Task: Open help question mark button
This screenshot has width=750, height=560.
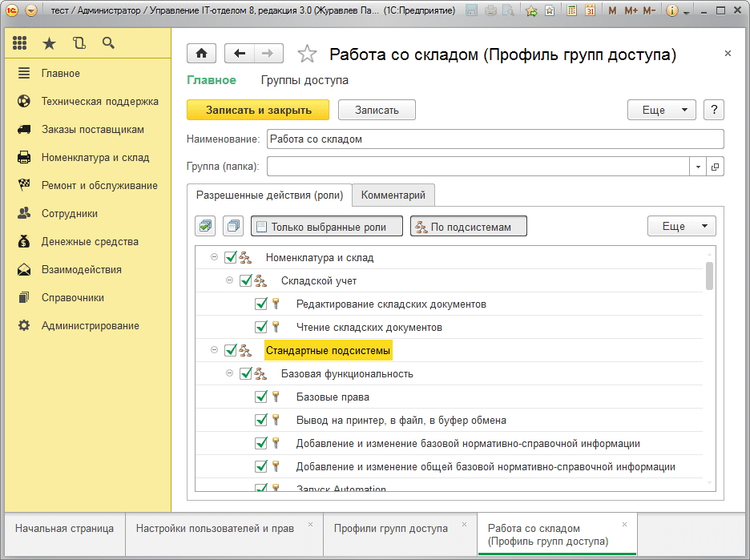Action: (714, 110)
